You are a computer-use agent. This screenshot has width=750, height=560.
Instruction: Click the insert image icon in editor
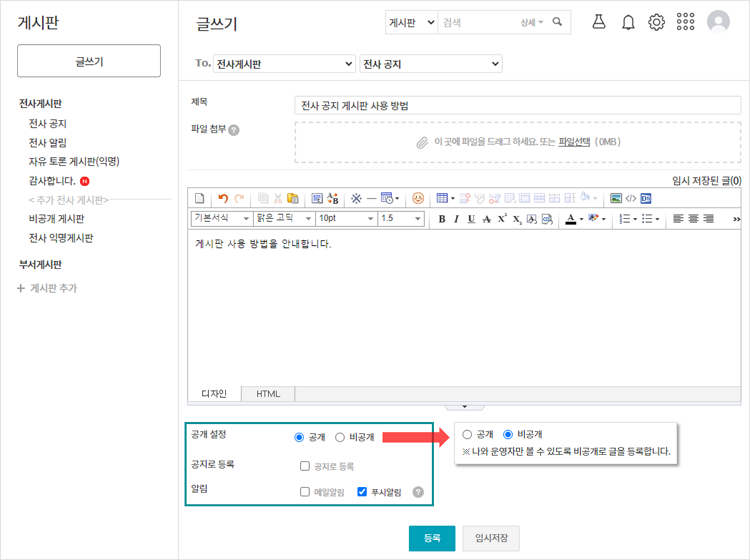coord(616,198)
